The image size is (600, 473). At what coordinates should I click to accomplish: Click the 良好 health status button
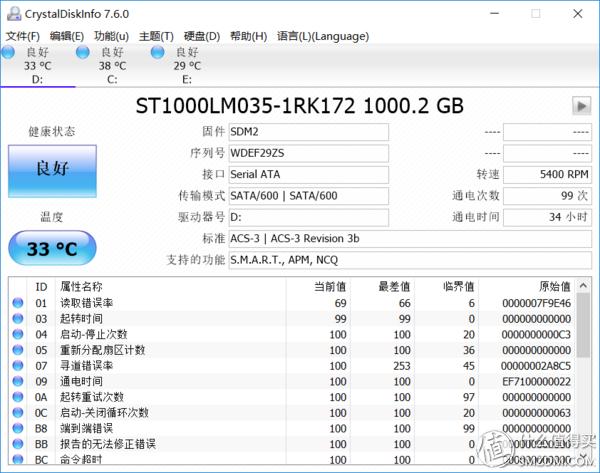tap(52, 171)
